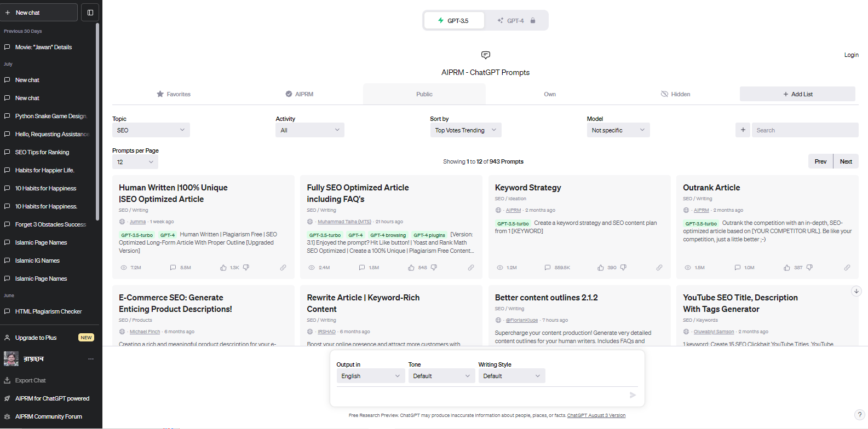The width and height of the screenshot is (868, 429).
Task: Click the send message arrow icon
Action: [x=633, y=395]
